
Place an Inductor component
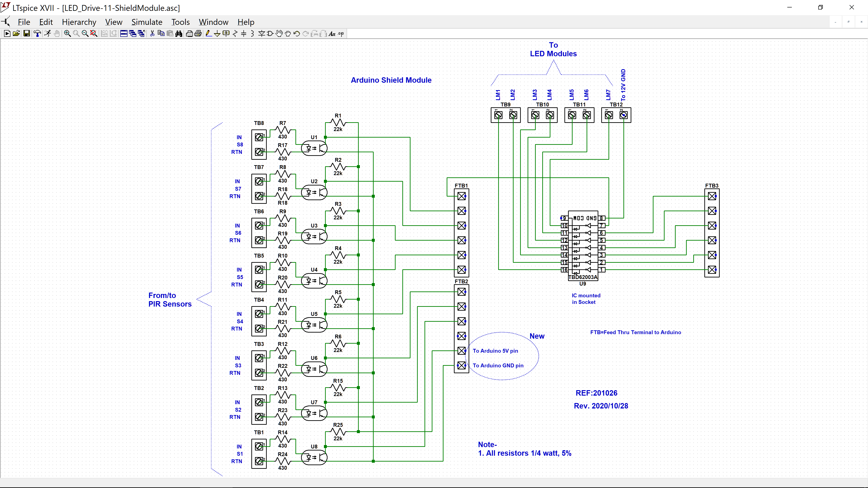(x=252, y=33)
